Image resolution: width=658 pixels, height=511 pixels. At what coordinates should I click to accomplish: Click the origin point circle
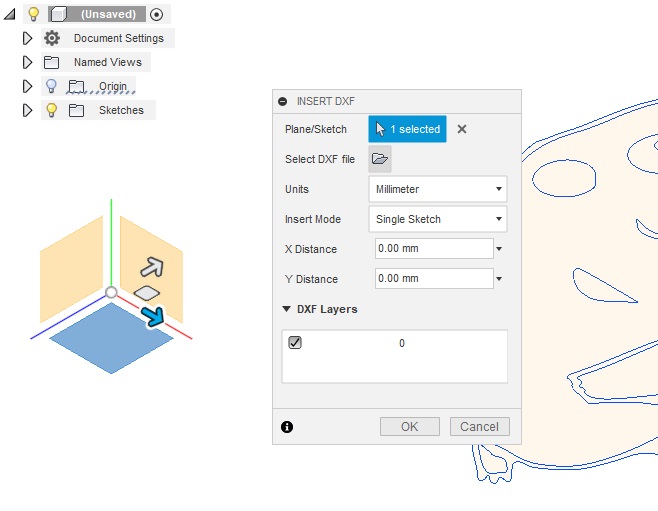click(111, 292)
